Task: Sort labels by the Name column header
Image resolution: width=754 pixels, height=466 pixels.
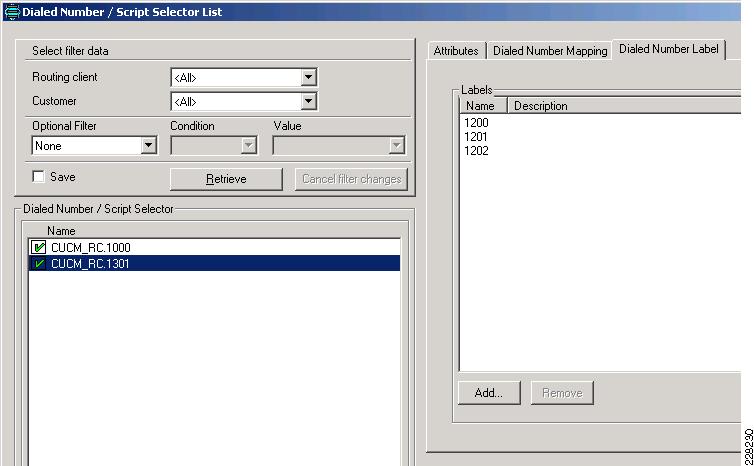Action: [x=484, y=106]
